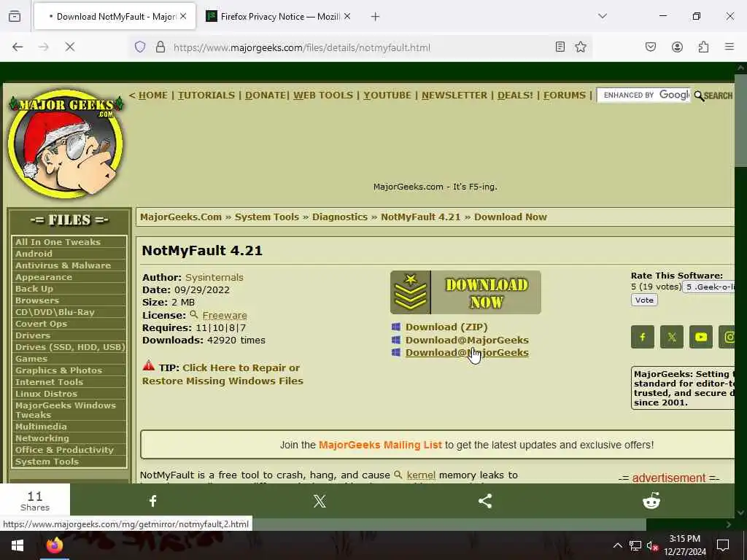The image size is (747, 560).
Task: Bookmark this page with the star icon
Action: pos(580,47)
